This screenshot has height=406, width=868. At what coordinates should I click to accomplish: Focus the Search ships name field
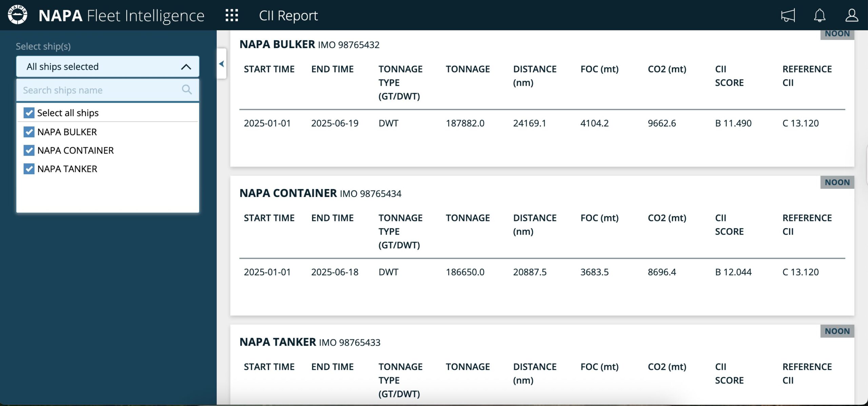tap(107, 90)
